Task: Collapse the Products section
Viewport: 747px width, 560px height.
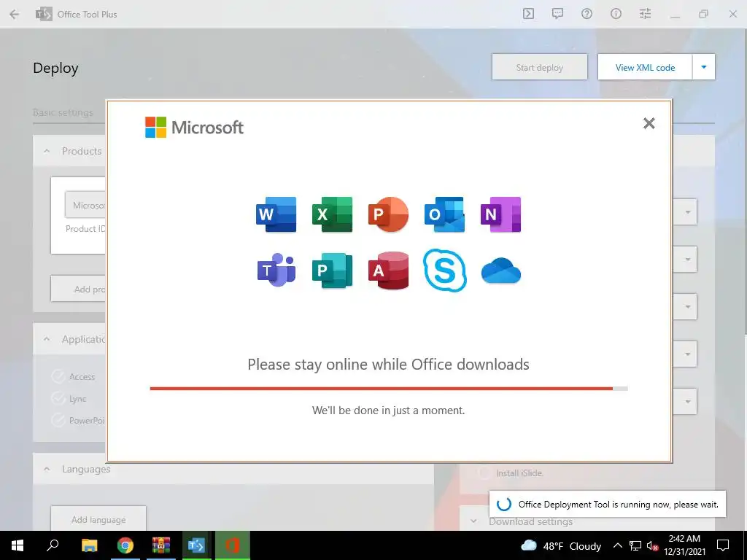Action: pos(47,151)
